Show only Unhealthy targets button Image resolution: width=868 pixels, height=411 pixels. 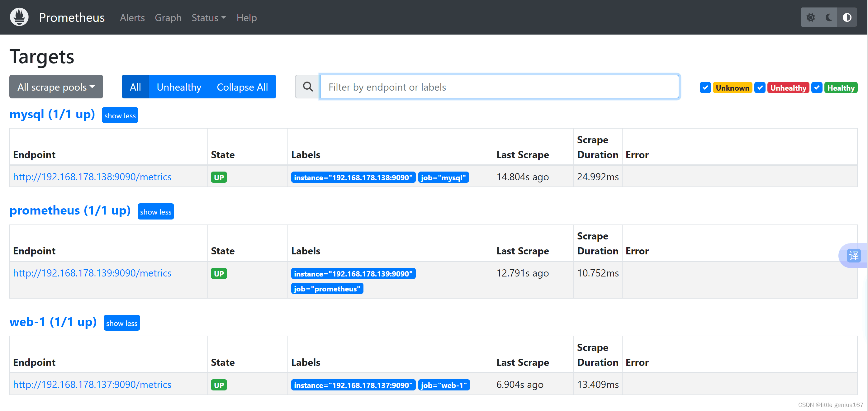pyautogui.click(x=179, y=87)
